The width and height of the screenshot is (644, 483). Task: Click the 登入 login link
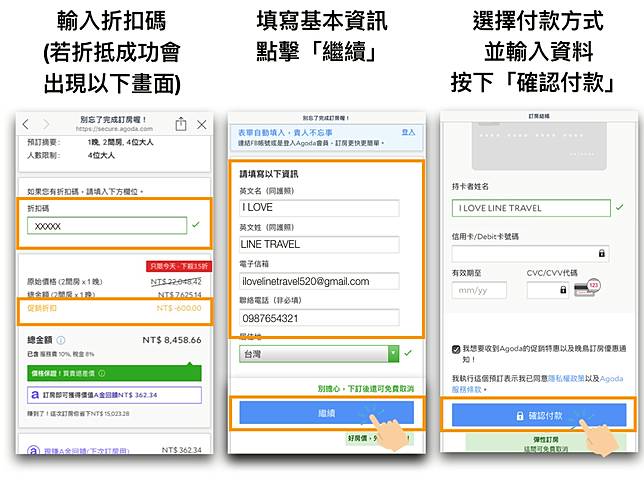408,131
